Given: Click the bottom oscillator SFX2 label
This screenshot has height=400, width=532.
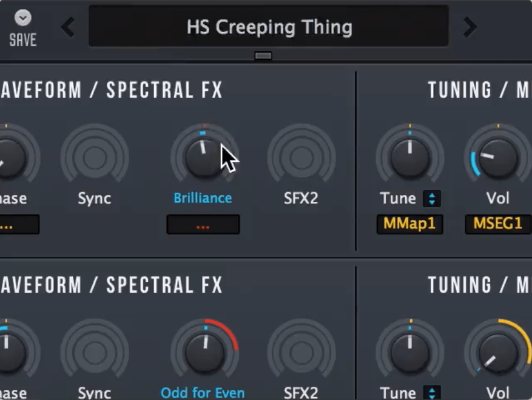Looking at the screenshot, I should tap(301, 393).
